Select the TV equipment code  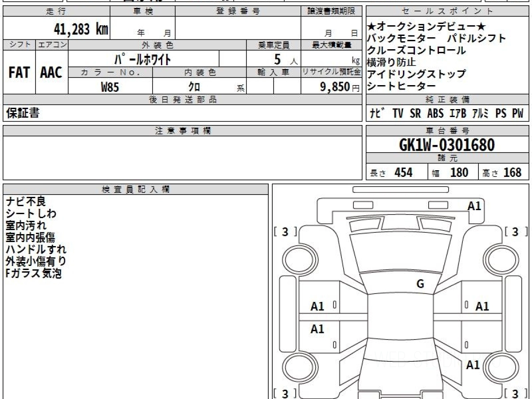(x=398, y=113)
